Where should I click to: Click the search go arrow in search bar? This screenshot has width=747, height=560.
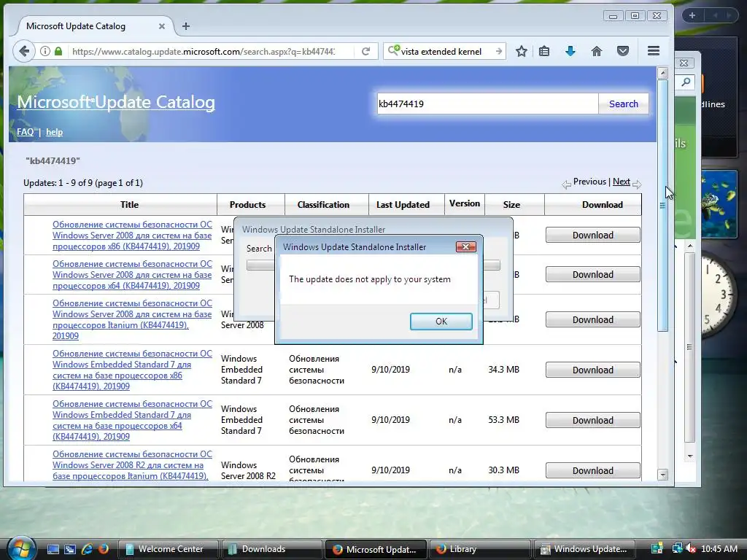coord(498,51)
